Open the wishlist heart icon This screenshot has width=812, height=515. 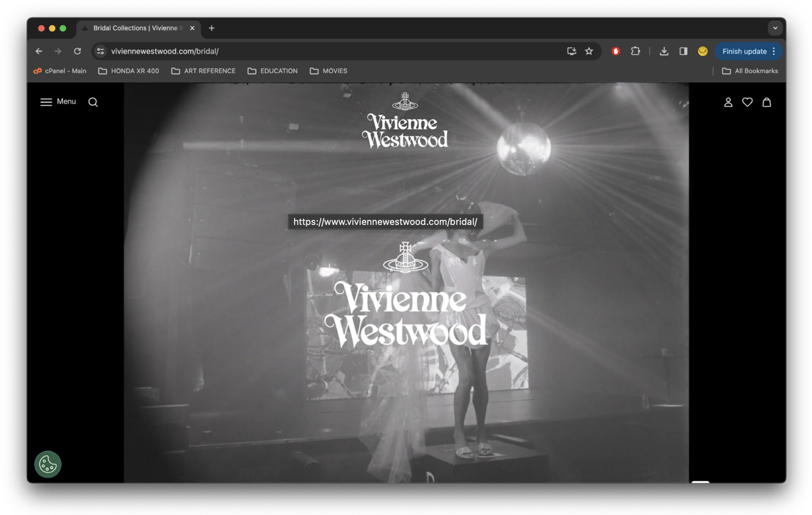(x=747, y=102)
